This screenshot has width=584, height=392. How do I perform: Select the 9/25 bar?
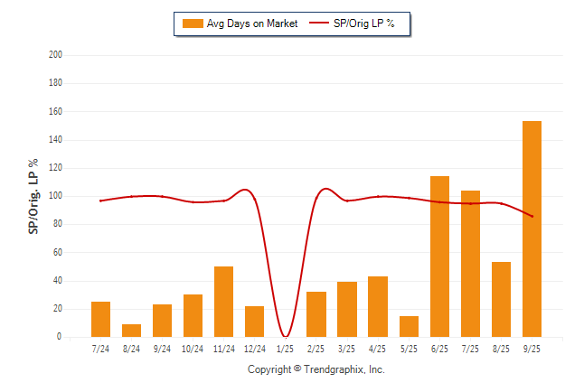pyautogui.click(x=532, y=229)
